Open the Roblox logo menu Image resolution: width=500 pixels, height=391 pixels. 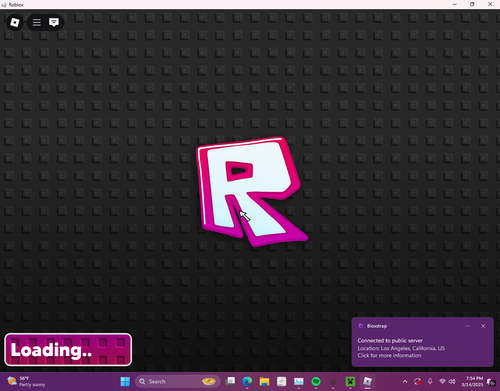[15, 22]
